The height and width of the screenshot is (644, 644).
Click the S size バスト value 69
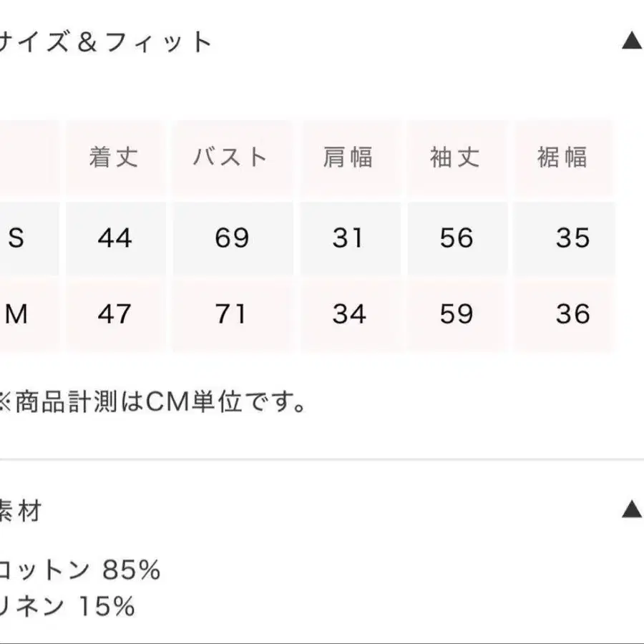[x=231, y=238]
